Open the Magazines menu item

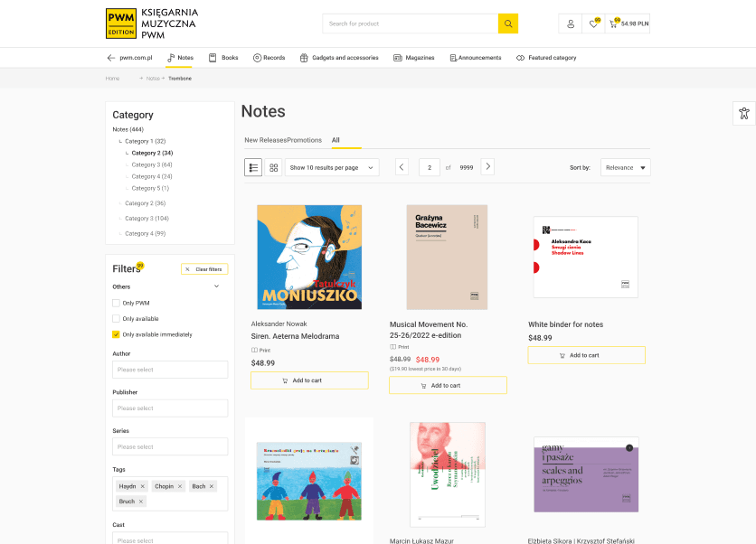413,58
